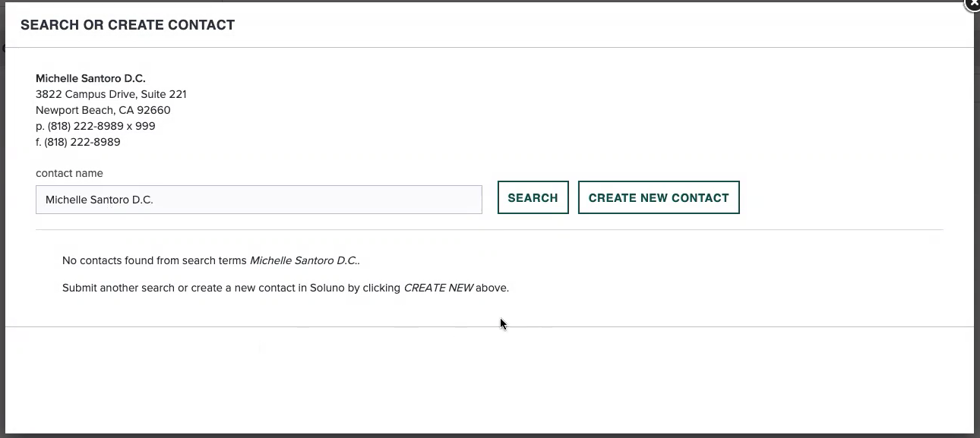980x438 pixels.
Task: Select the fax number (818) 222-8989
Action: click(77, 142)
